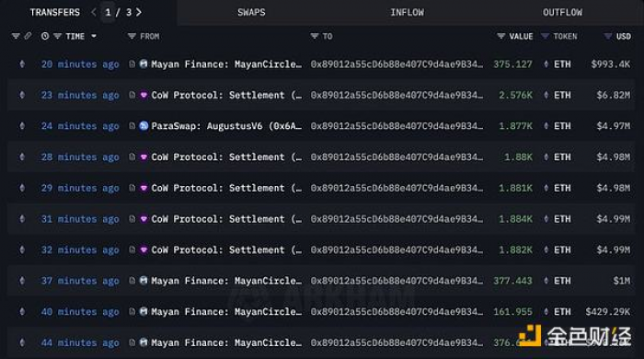The height and width of the screenshot is (359, 644).
Task: Expand the TIME sort dropdown arrow
Action: coord(94,36)
